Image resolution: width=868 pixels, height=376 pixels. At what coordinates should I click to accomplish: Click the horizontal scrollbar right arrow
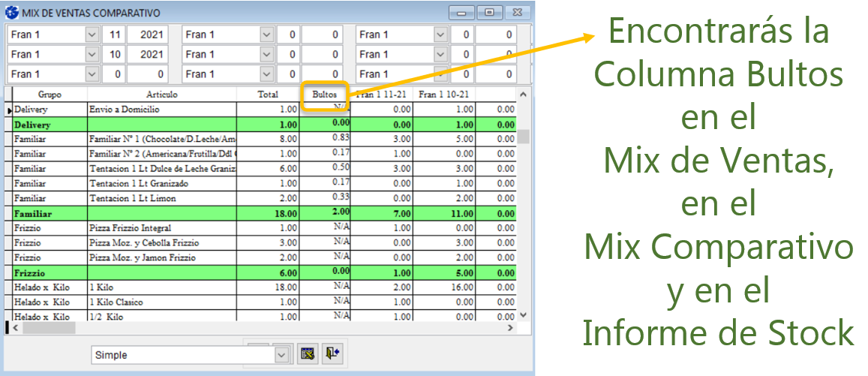click(510, 328)
